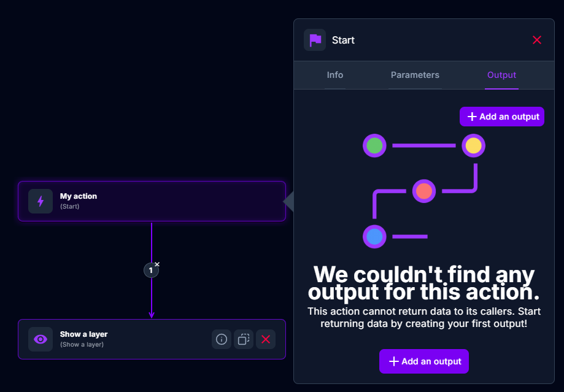564x392 pixels.
Task: Click the lightning bolt icon on My action node
Action: 40,201
